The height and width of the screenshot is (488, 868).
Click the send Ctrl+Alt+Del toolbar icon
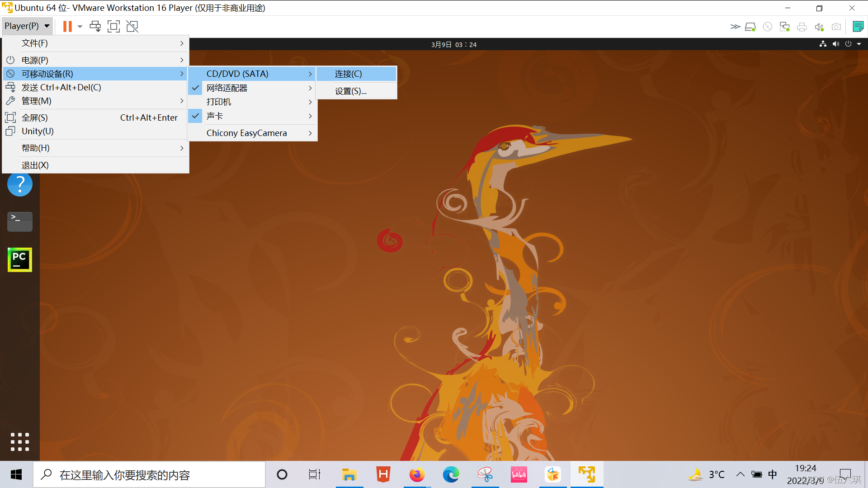tap(95, 26)
